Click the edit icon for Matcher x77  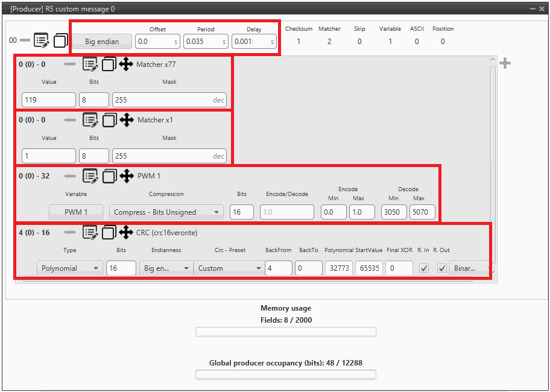click(90, 65)
